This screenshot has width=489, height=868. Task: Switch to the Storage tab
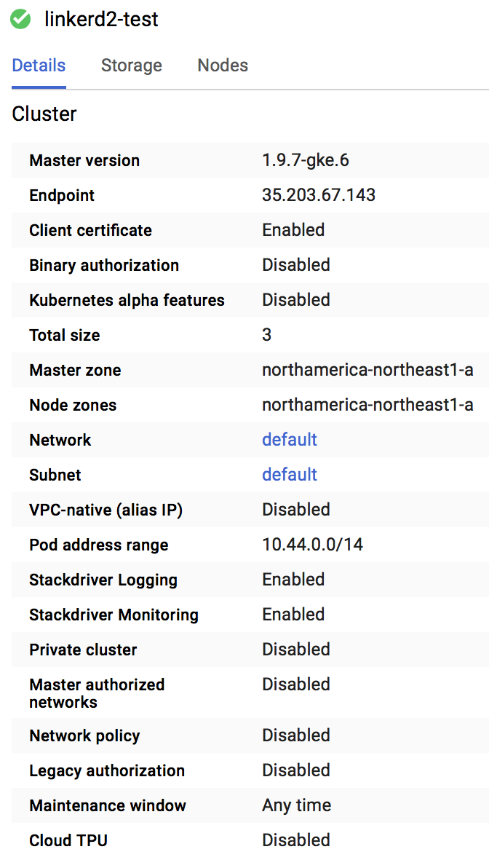tap(132, 66)
